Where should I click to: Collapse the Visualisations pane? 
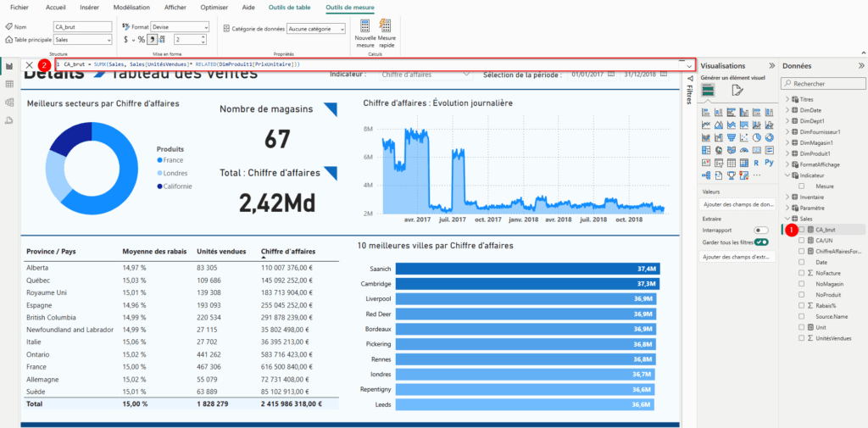point(771,65)
